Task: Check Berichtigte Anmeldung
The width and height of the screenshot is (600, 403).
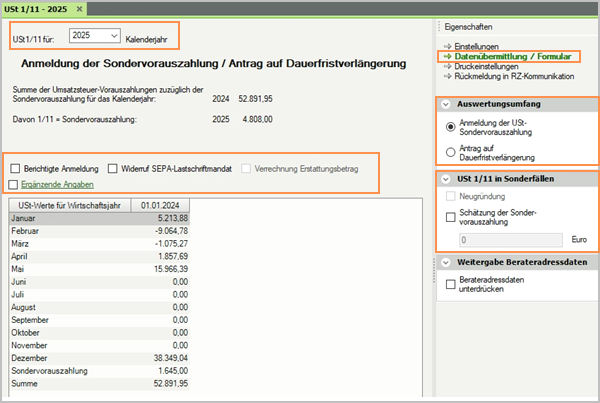Action: tap(15, 168)
